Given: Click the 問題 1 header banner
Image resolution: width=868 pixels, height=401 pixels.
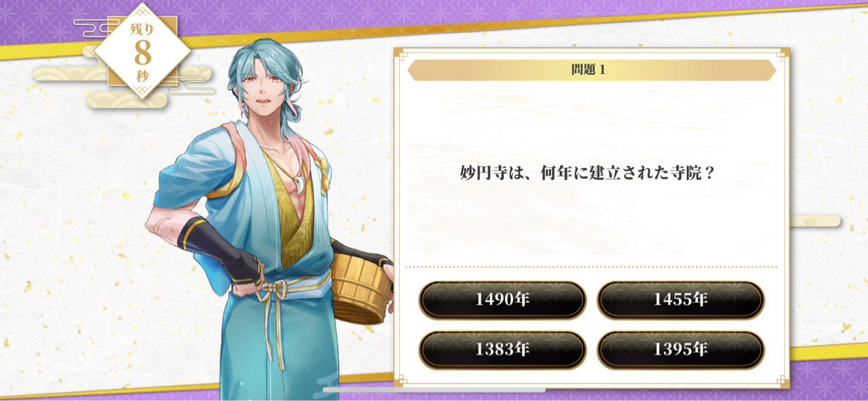Looking at the screenshot, I should pos(591,70).
